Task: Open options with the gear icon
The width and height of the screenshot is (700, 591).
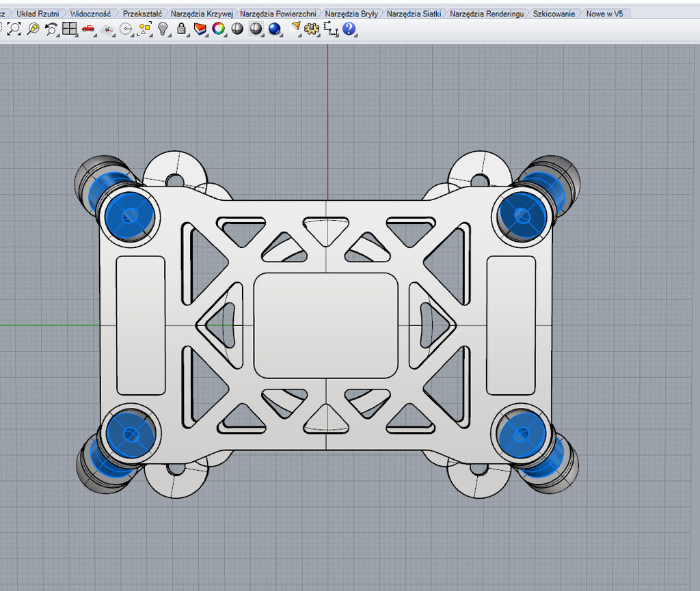Action: 312,29
